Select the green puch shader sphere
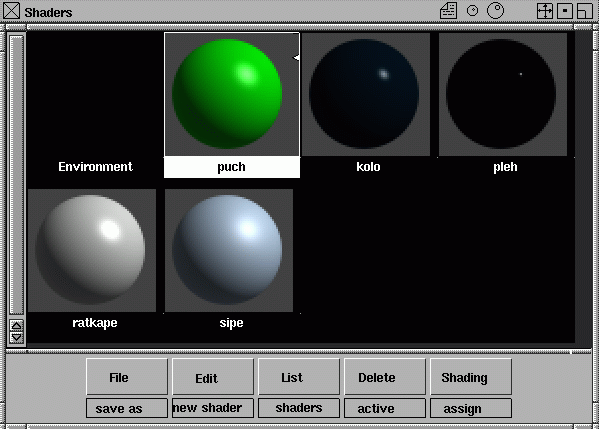 click(x=227, y=94)
